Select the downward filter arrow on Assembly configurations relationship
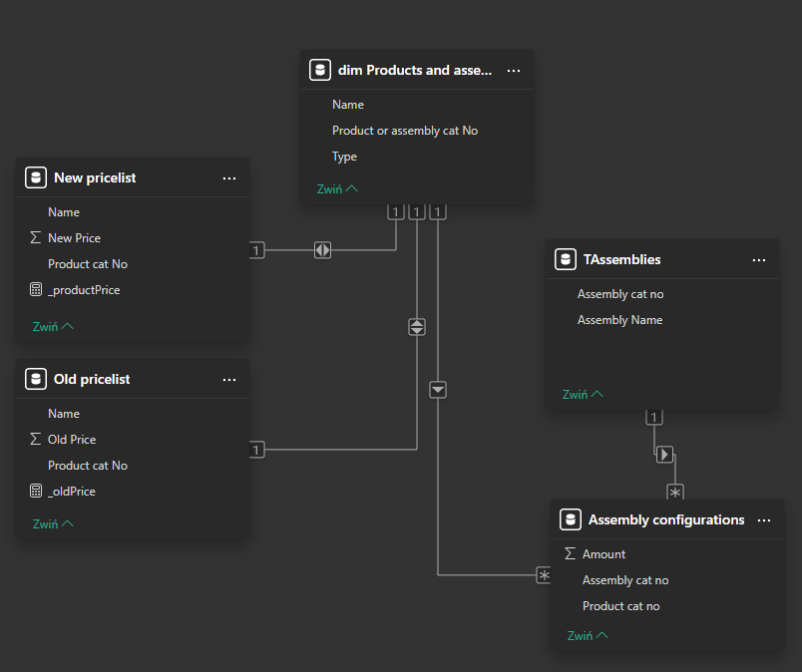This screenshot has height=672, width=802. pyautogui.click(x=438, y=390)
